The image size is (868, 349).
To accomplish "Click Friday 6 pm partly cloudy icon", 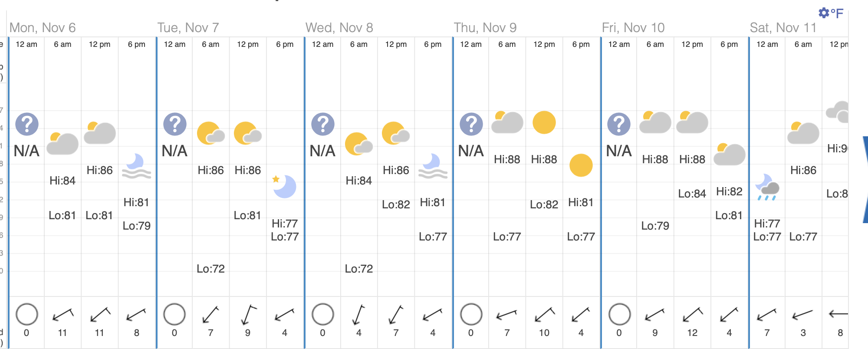I will click(x=729, y=154).
